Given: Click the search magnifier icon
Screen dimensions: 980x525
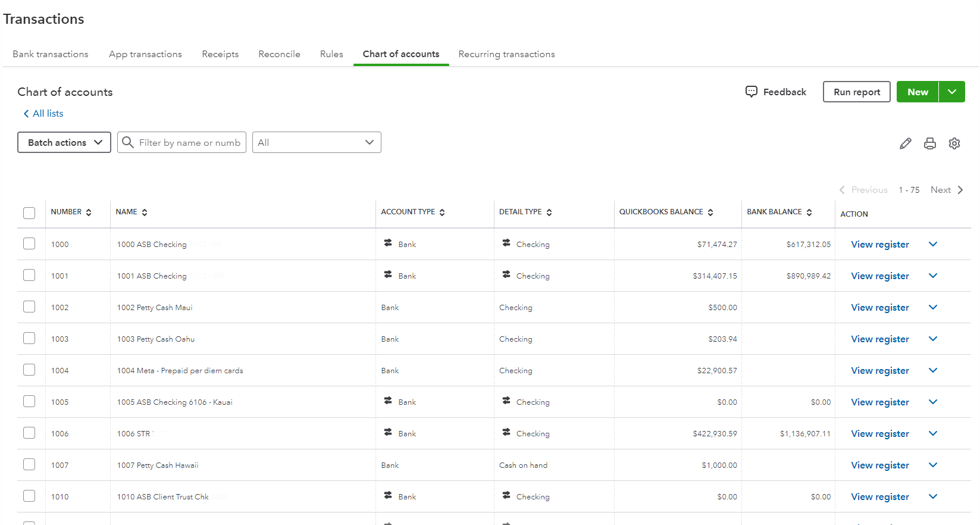Looking at the screenshot, I should point(127,142).
